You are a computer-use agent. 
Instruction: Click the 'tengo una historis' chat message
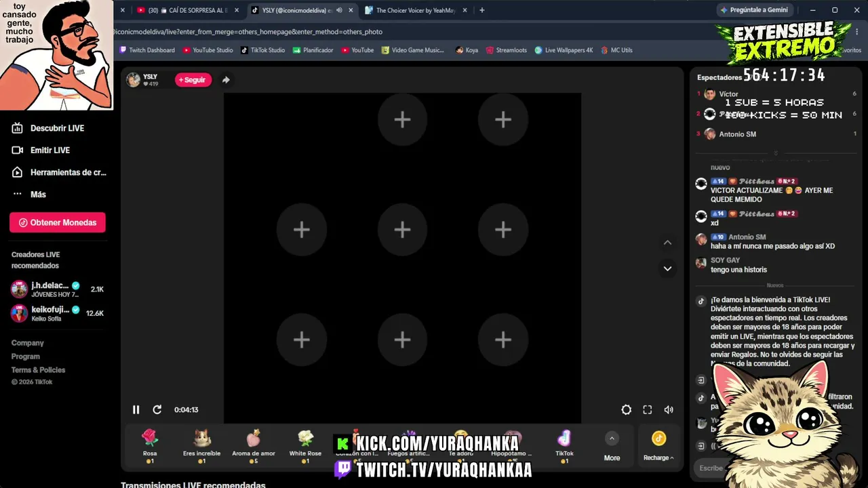pos(738,270)
